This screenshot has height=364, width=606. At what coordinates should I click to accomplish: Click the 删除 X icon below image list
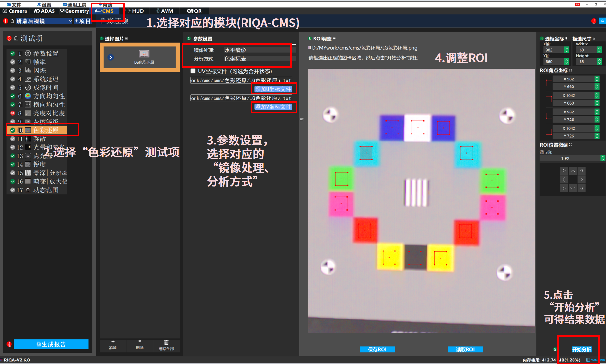click(139, 342)
